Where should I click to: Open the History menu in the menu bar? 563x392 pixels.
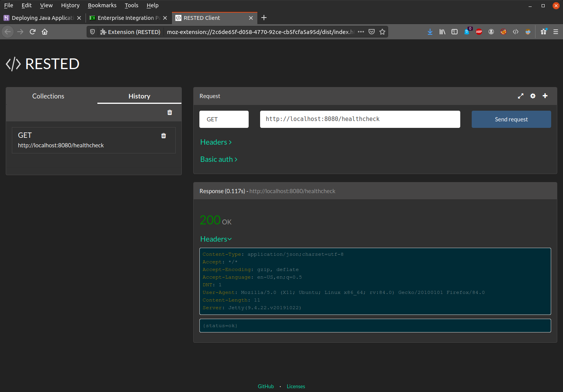70,5
